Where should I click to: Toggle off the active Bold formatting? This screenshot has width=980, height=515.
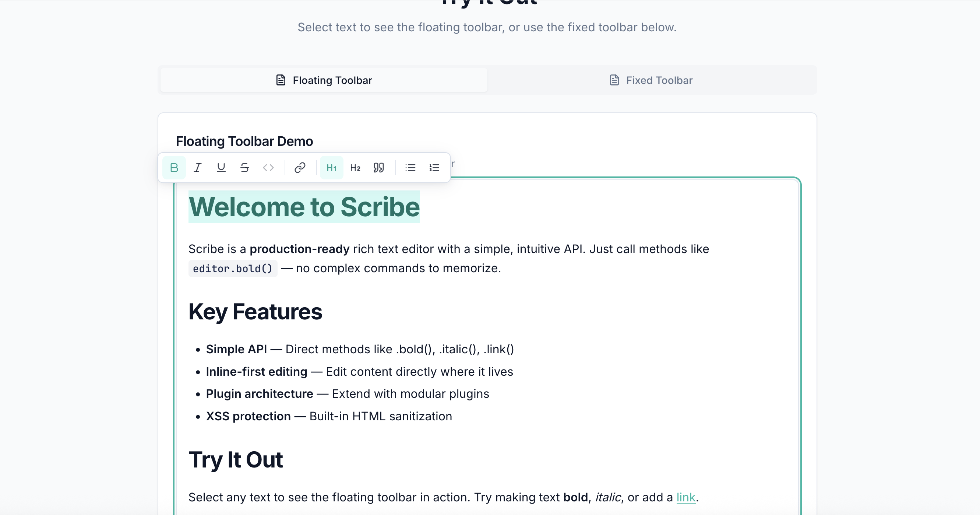(174, 167)
